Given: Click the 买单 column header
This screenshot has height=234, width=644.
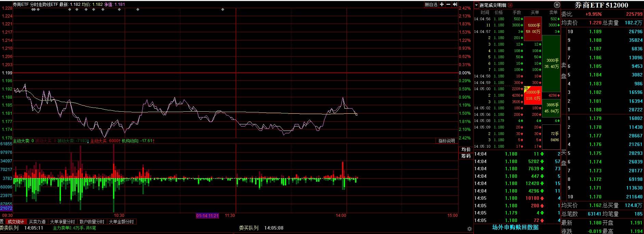Looking at the screenshot, I should point(535,12).
